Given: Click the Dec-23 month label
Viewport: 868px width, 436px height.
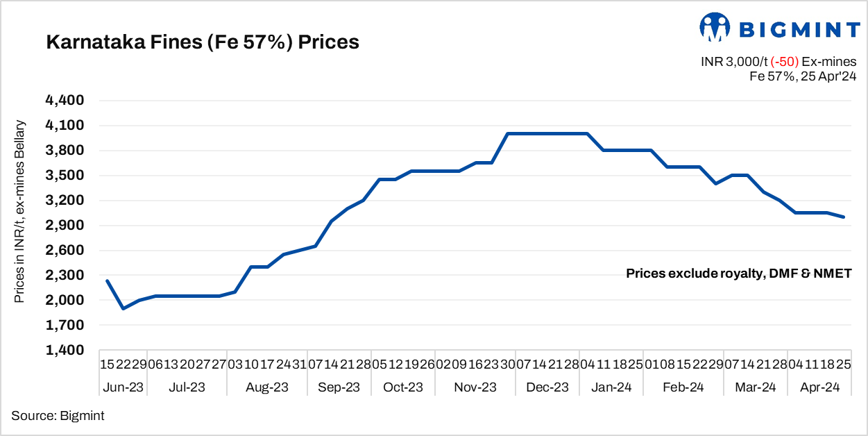Looking at the screenshot, I should point(548,387).
